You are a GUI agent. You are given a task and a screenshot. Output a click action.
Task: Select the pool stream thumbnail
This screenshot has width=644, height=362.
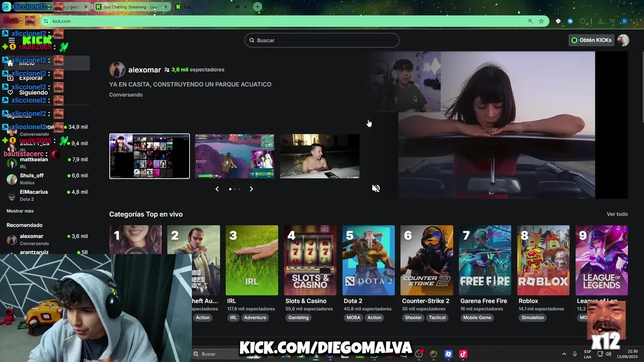[x=319, y=156]
